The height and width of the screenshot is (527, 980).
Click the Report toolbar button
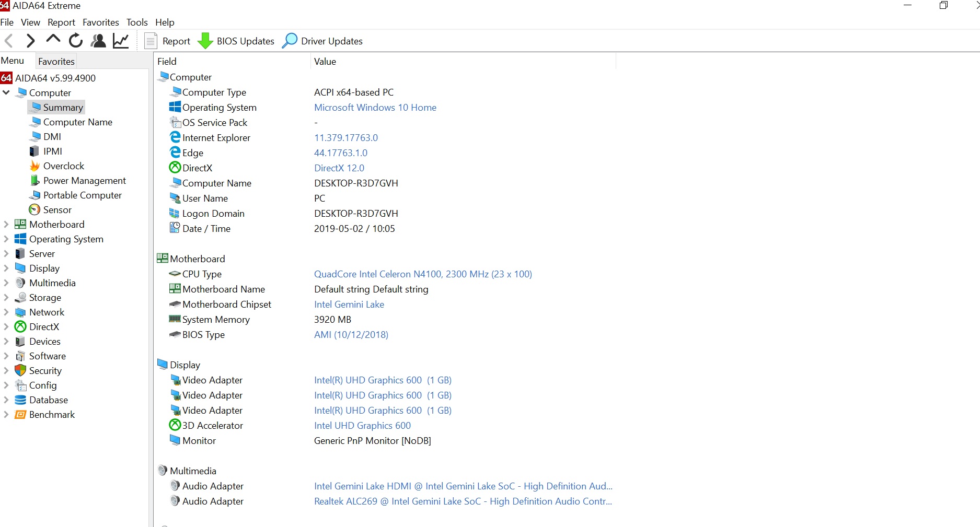click(167, 41)
